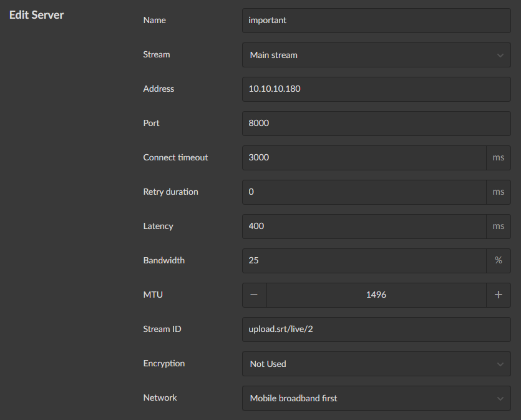Click the Stream dropdown chevron arrow
The height and width of the screenshot is (420, 521).
pyautogui.click(x=500, y=55)
